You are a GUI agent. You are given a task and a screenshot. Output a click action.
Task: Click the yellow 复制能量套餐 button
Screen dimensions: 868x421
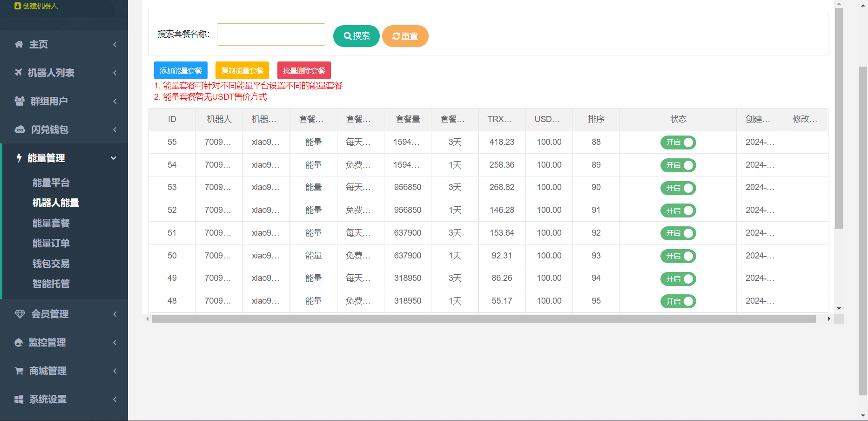(242, 70)
